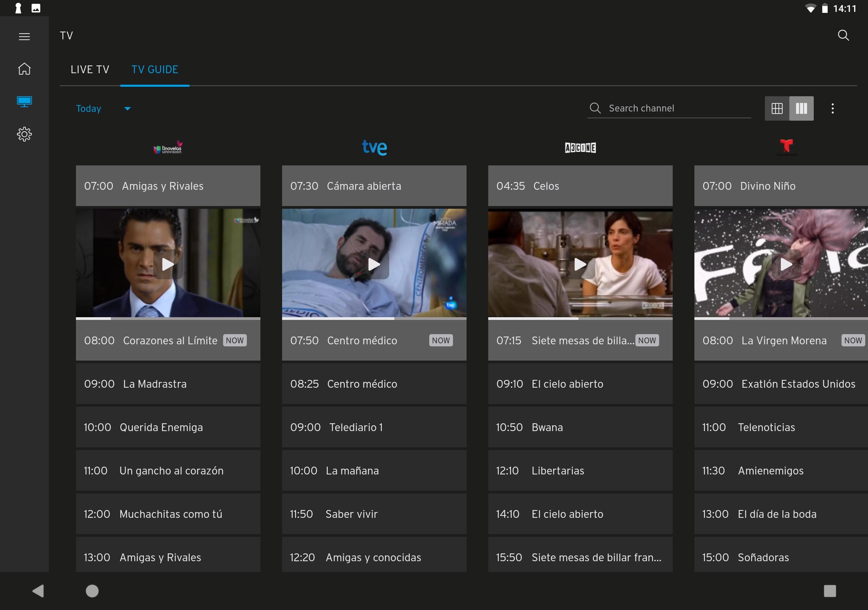This screenshot has width=868, height=610.
Task: Open the three-dot overflow menu
Action: point(832,108)
